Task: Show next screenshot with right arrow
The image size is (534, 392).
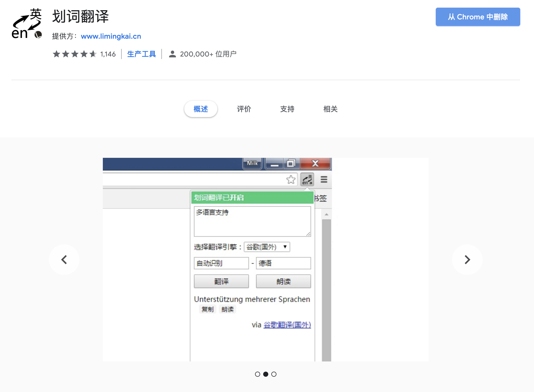Action: pyautogui.click(x=467, y=260)
